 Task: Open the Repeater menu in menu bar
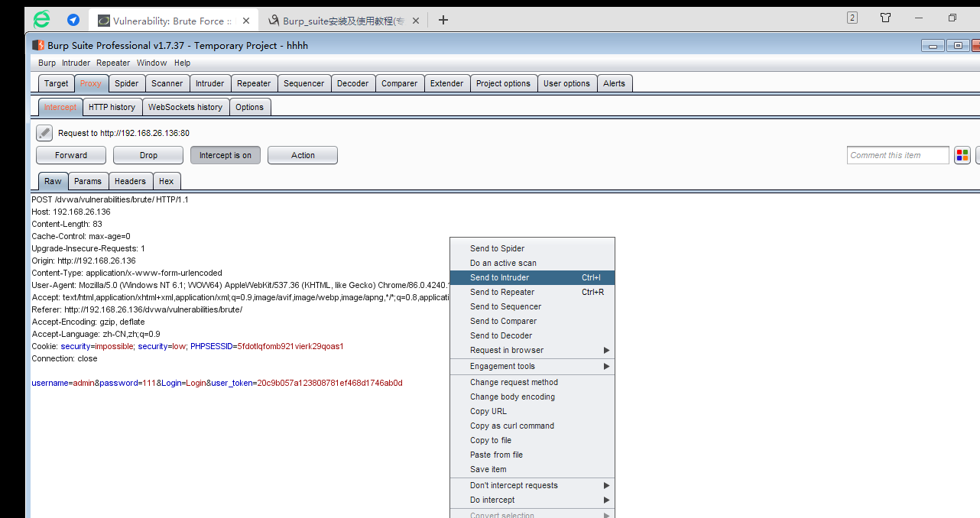point(113,63)
